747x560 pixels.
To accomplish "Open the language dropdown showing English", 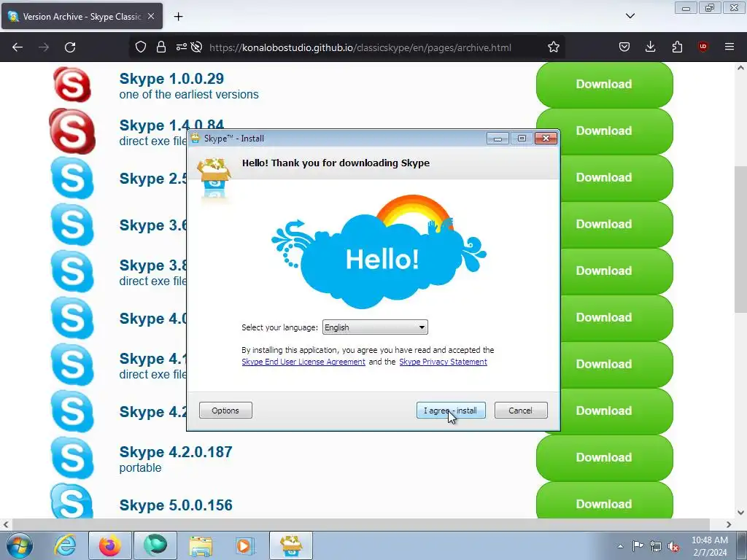I will pos(375,327).
